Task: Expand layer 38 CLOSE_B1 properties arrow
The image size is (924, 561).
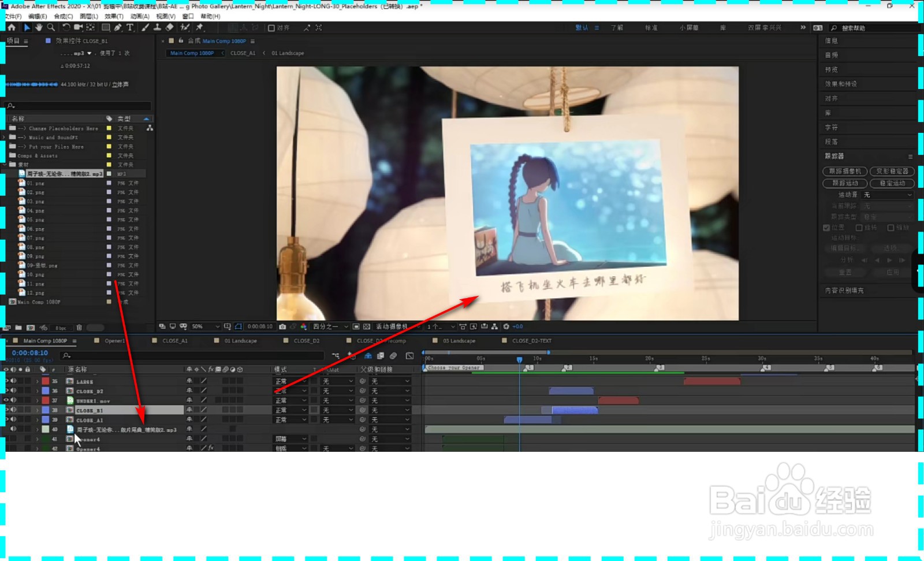Action: (x=38, y=410)
